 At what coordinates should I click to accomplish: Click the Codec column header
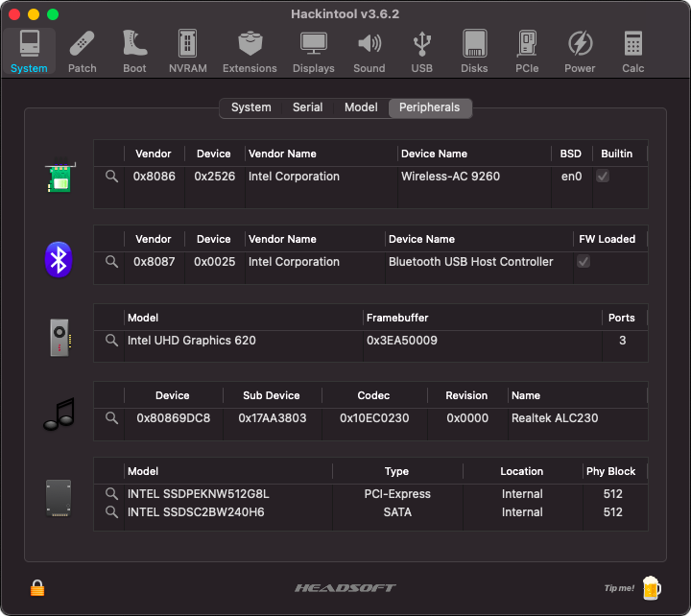click(x=373, y=395)
